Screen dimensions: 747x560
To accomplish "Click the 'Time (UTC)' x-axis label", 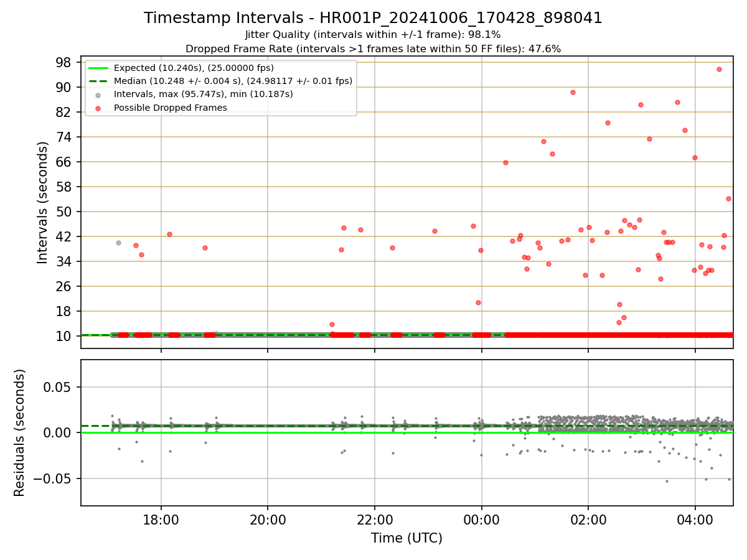I will pos(406,538).
